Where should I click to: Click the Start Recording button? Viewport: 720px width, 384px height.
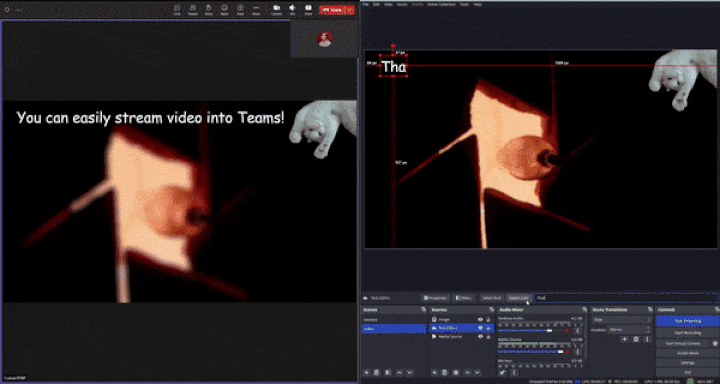pyautogui.click(x=687, y=332)
